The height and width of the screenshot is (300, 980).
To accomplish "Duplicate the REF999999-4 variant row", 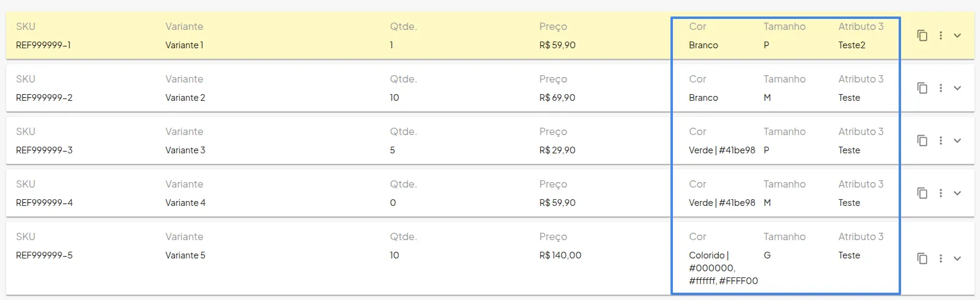I will click(x=922, y=193).
